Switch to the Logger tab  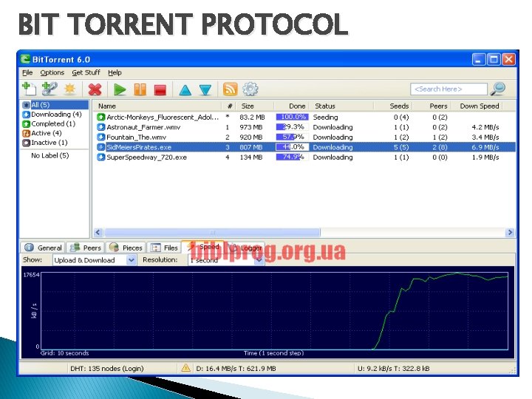[245, 248]
